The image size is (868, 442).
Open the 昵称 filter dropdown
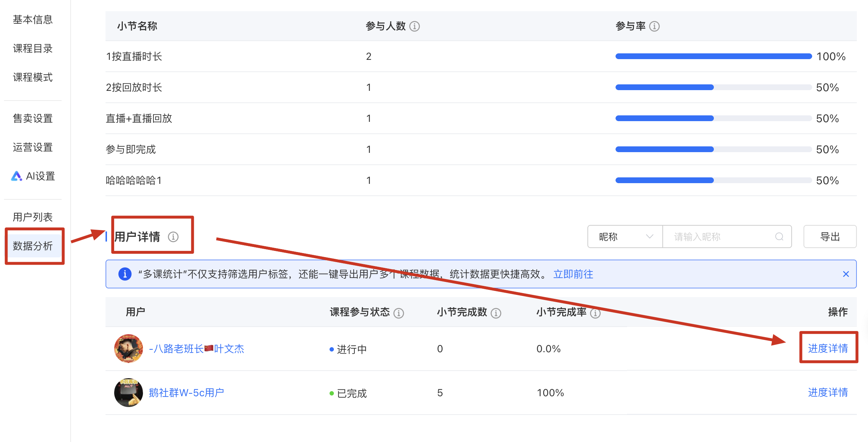(625, 237)
